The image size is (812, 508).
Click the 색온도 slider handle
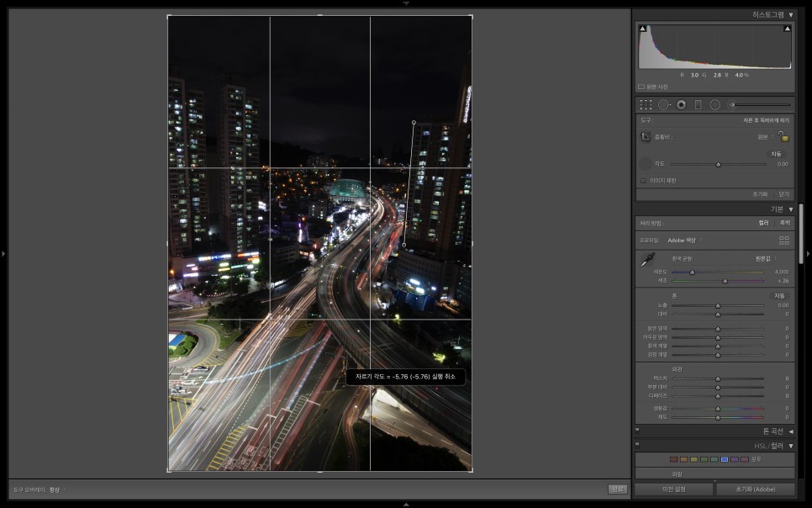(x=693, y=273)
